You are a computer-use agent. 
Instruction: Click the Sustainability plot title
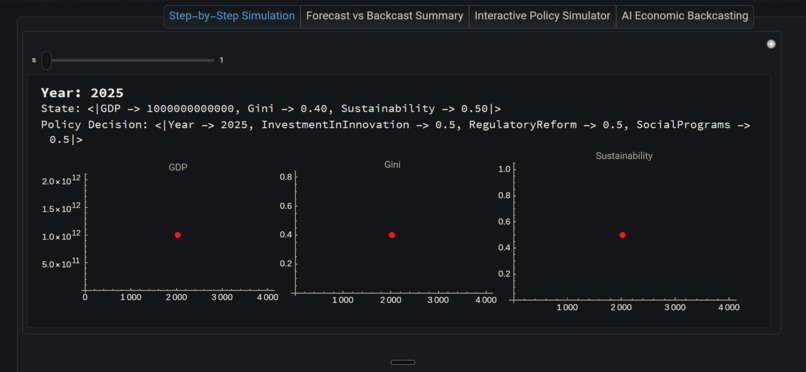624,156
